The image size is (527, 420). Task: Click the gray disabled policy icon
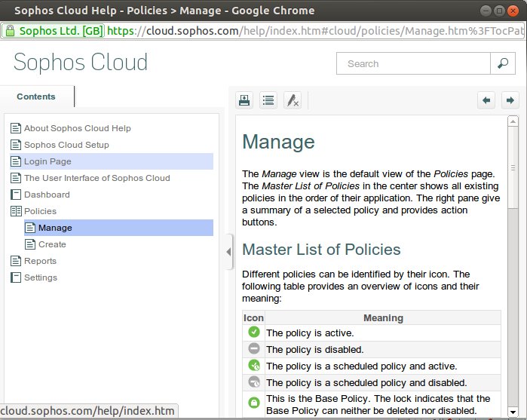pyautogui.click(x=254, y=348)
